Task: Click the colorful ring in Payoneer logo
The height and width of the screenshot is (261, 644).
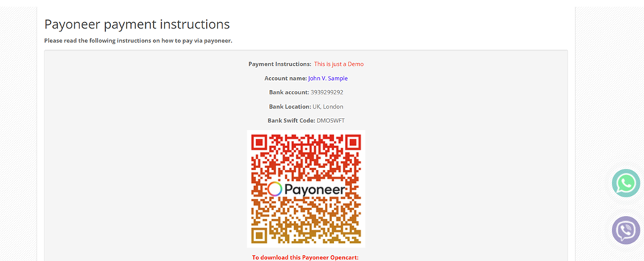Action: [x=275, y=189]
